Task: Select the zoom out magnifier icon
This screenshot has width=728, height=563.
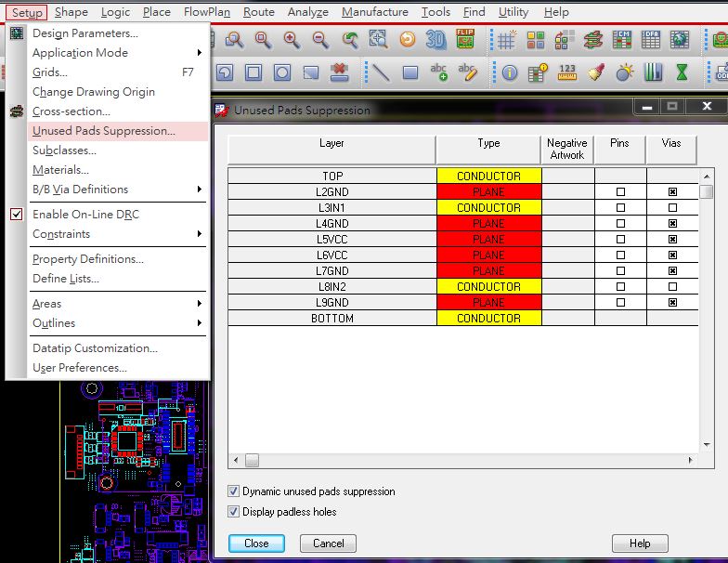Action: (320, 40)
